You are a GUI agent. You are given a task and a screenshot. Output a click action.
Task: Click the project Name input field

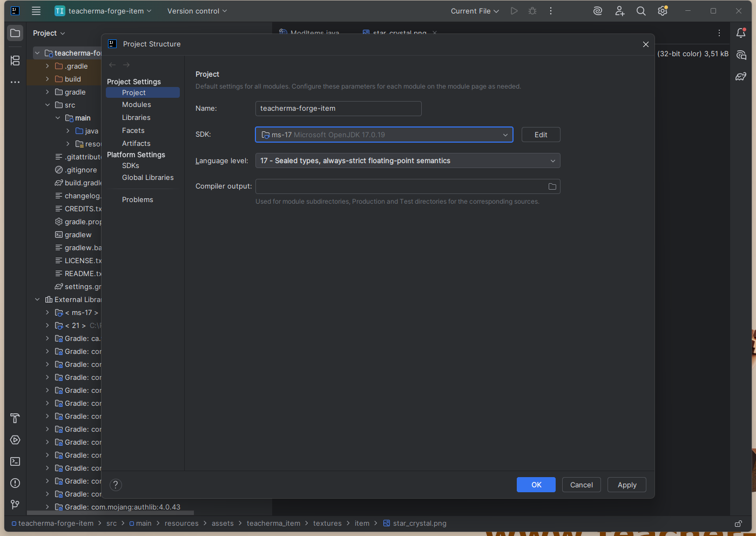click(x=339, y=109)
